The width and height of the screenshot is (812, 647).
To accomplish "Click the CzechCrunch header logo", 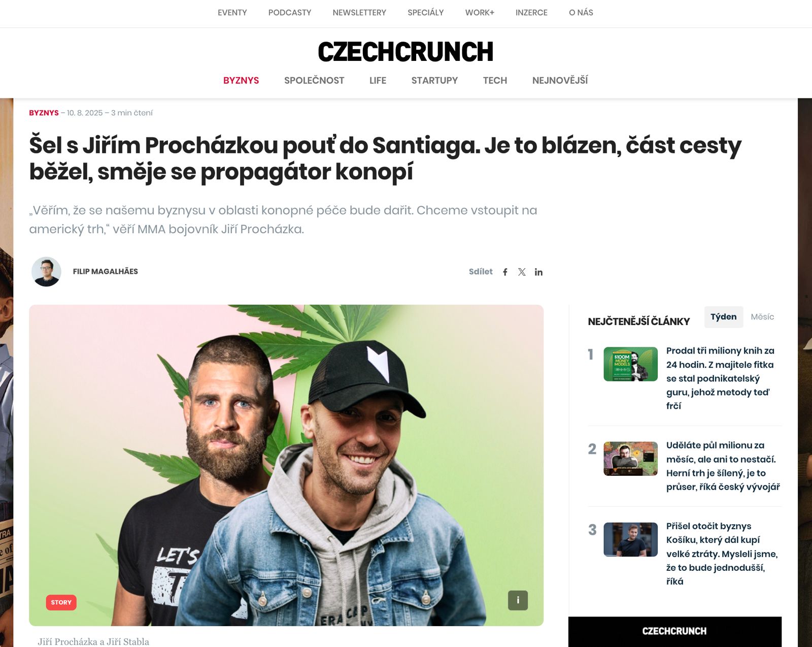I will [405, 52].
